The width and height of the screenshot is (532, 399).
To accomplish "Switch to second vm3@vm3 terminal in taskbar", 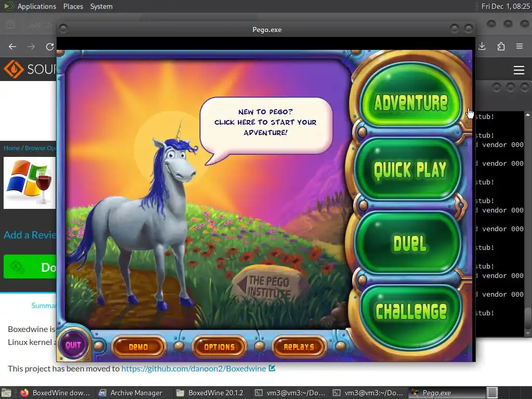I will pos(368,393).
